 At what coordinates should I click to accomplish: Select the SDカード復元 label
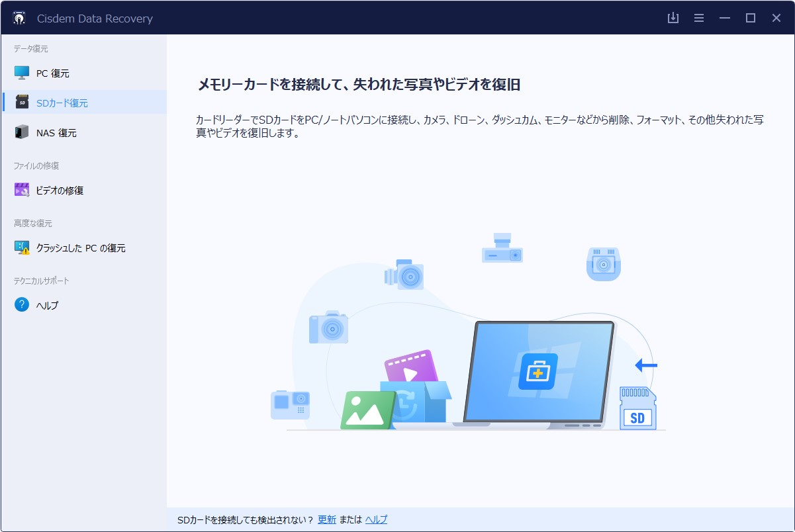(62, 103)
